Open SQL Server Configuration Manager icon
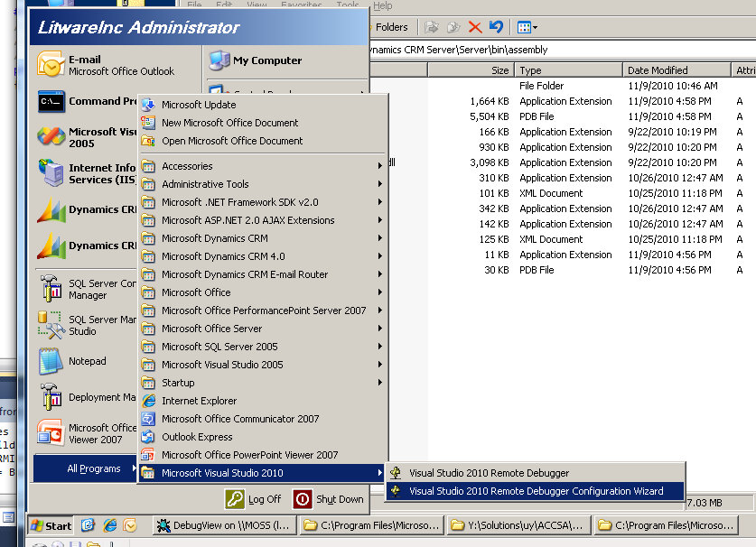The image size is (756, 547). pos(51,288)
